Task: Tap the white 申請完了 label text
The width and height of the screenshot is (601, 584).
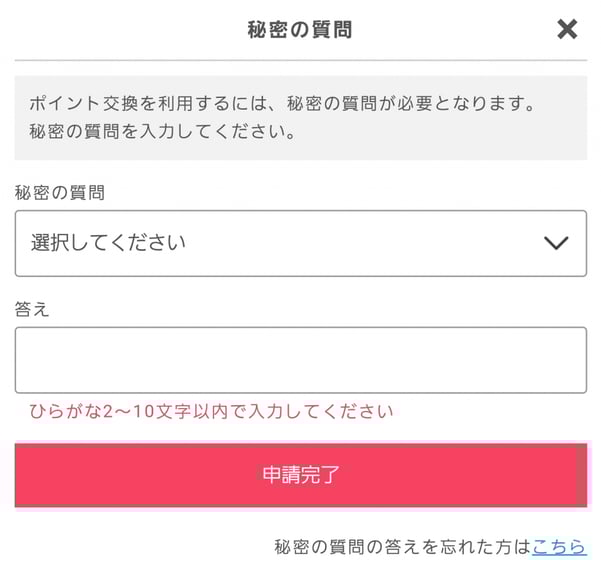Action: pos(301,475)
